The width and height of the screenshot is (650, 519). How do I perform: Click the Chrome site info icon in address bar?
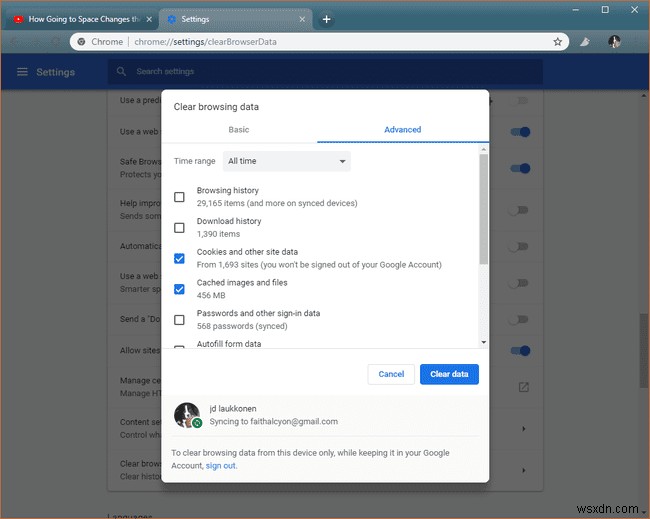point(80,42)
